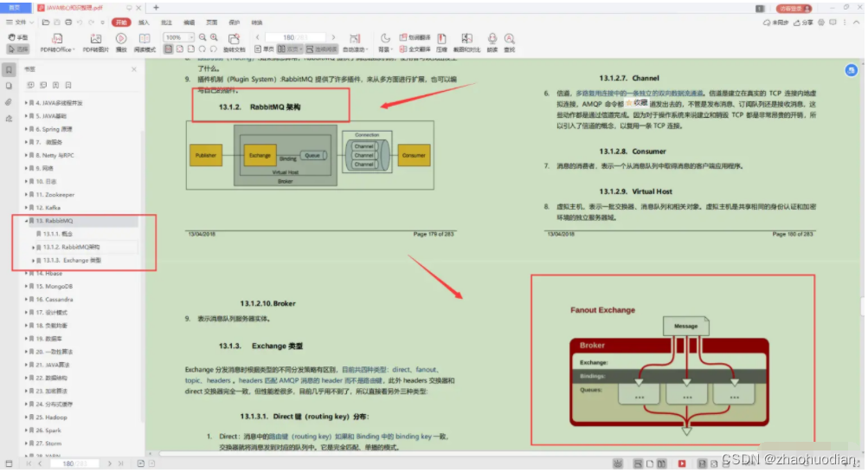Enter 阅读模式 reading mode
This screenshot has height=473, width=868.
145,42
